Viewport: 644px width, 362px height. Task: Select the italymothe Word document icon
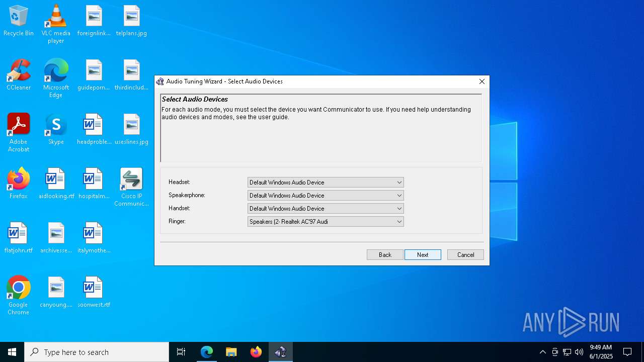click(94, 238)
